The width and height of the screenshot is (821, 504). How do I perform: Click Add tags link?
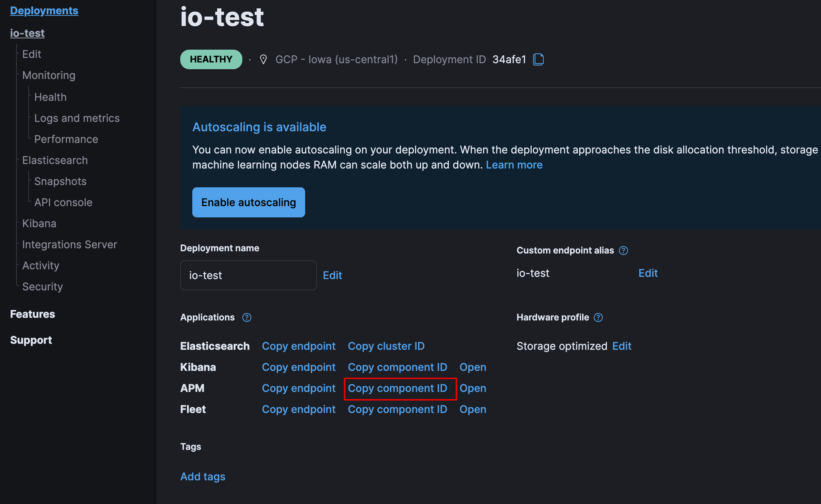coord(203,477)
